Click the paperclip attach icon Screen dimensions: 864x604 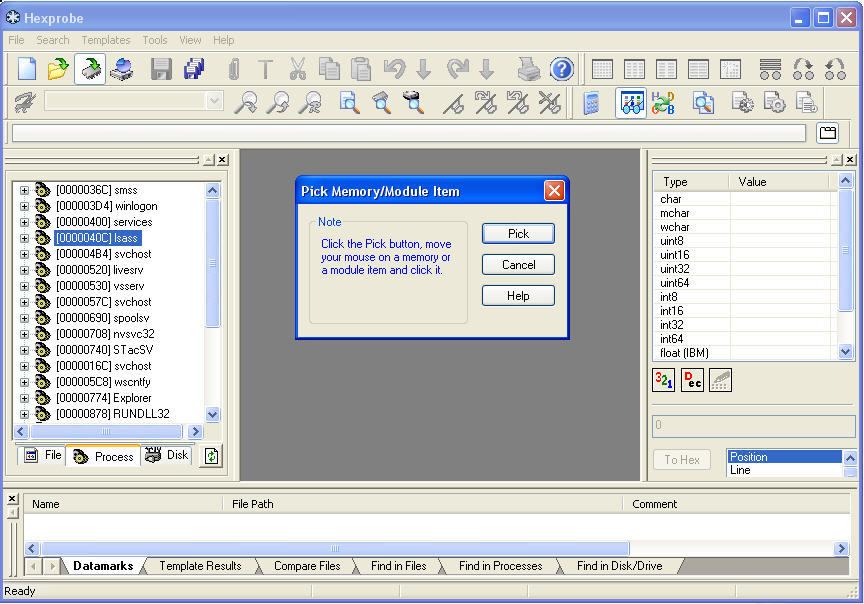pos(234,69)
